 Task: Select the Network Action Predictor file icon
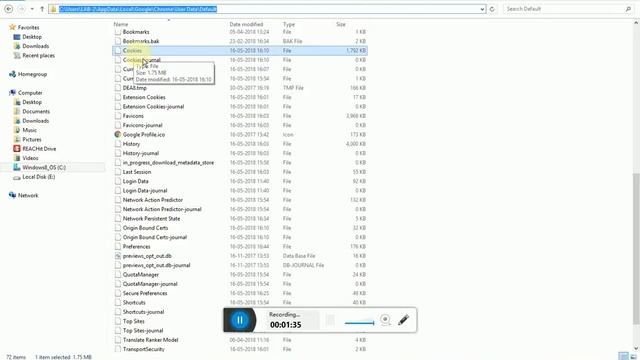[118, 200]
